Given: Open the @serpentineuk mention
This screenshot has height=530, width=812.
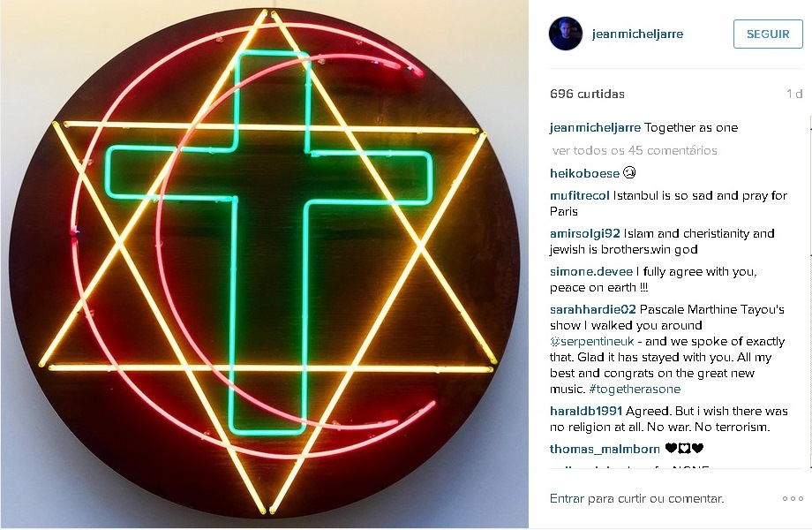Looking at the screenshot, I should tap(591, 342).
